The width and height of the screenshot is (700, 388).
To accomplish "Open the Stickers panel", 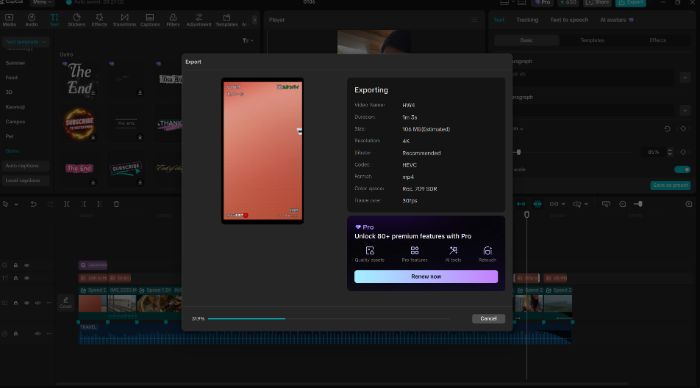I will (x=76, y=20).
